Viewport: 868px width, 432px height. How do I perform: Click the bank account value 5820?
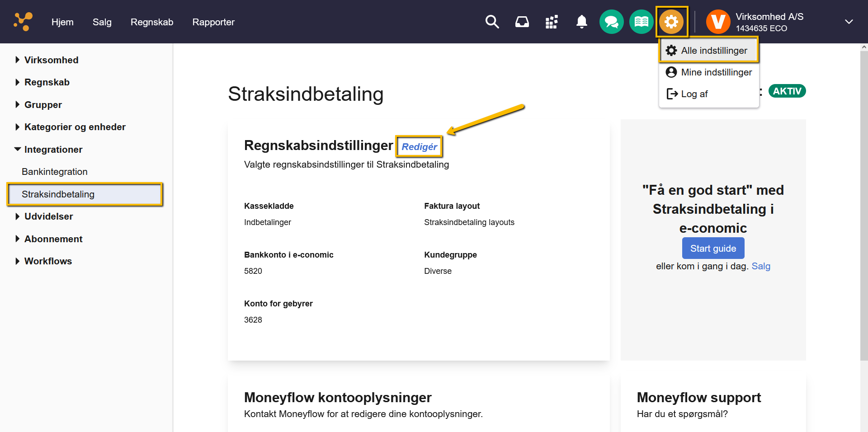253,271
